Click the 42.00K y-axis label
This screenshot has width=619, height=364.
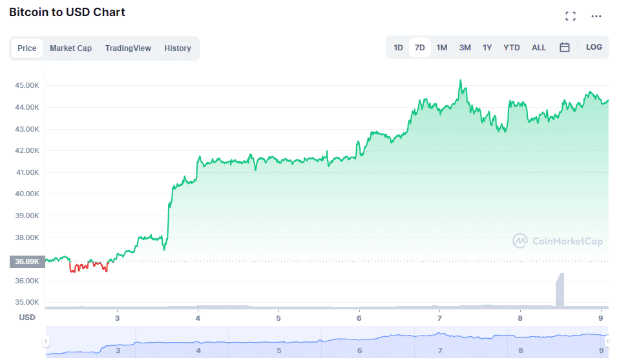[x=27, y=150]
